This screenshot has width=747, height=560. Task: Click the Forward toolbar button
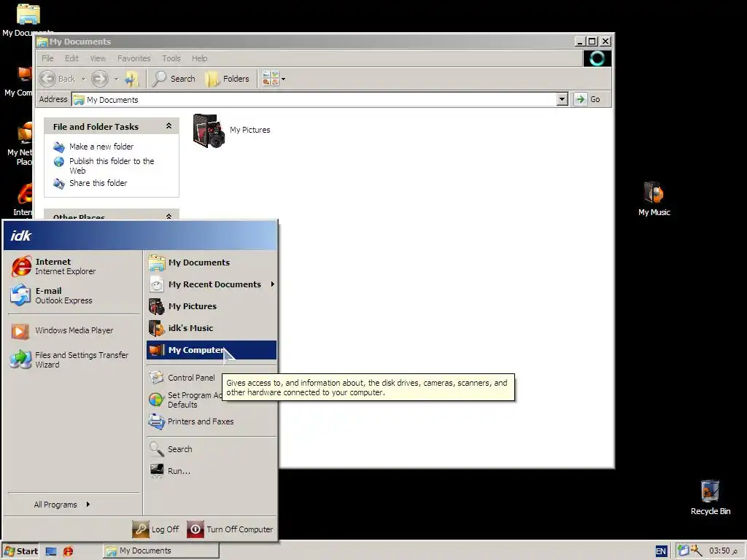(x=99, y=79)
